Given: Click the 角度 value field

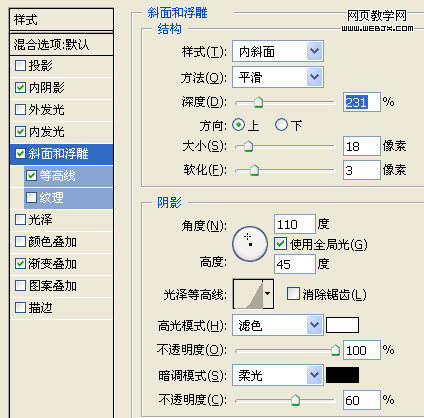Looking at the screenshot, I should [295, 224].
